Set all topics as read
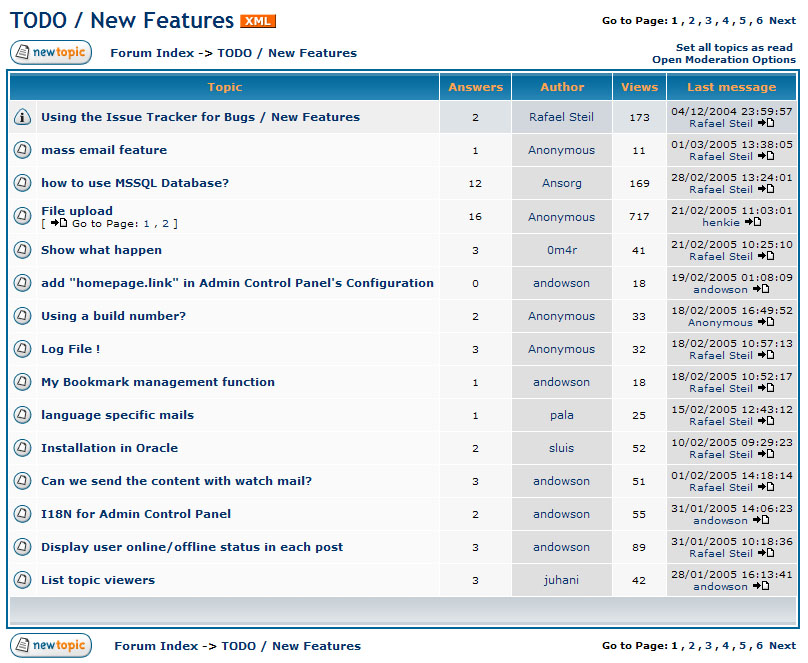The height and width of the screenshot is (663, 808). [x=734, y=47]
